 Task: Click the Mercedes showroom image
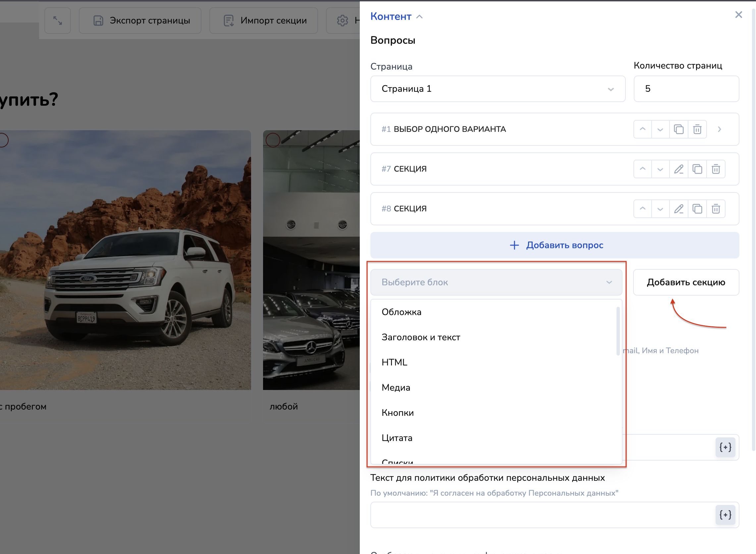311,260
